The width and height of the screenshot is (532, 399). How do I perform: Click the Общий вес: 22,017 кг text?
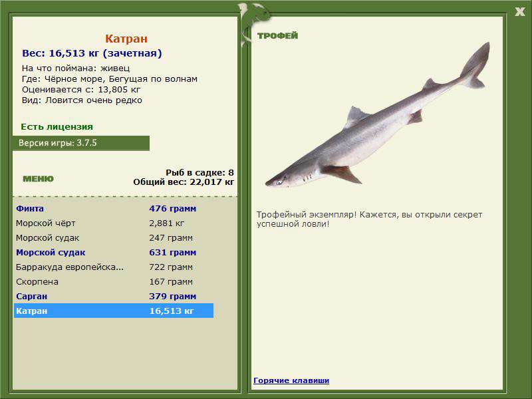tap(184, 182)
